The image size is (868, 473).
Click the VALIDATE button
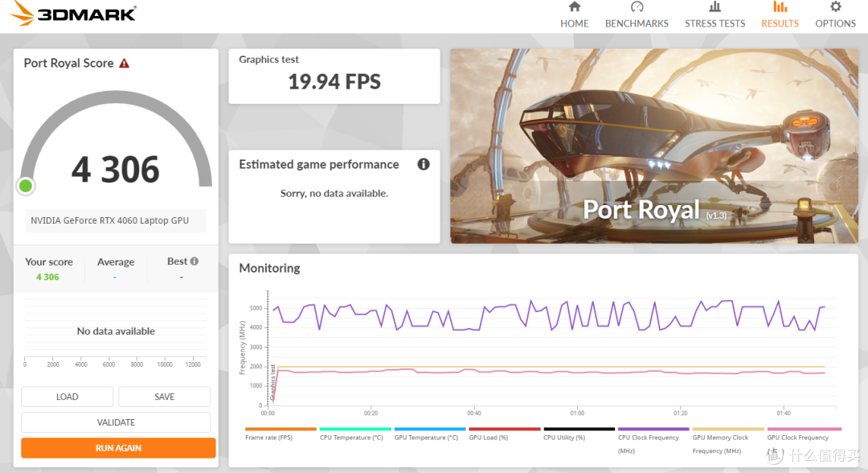pyautogui.click(x=116, y=422)
